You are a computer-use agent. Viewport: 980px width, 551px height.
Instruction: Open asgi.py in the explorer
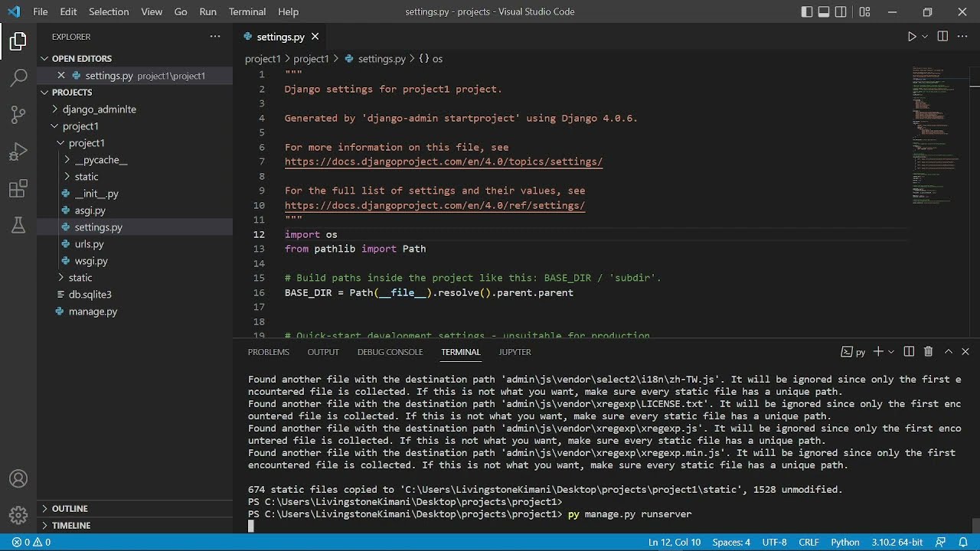tap(135, 210)
